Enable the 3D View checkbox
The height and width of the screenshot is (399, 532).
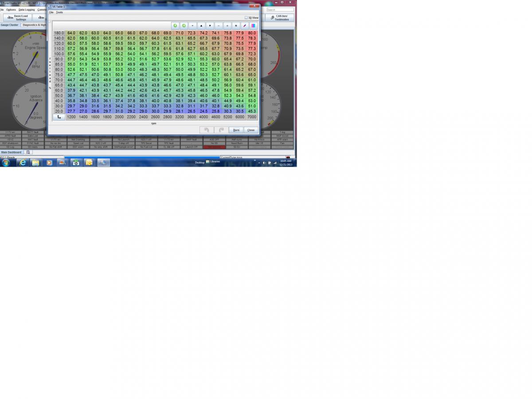246,18
